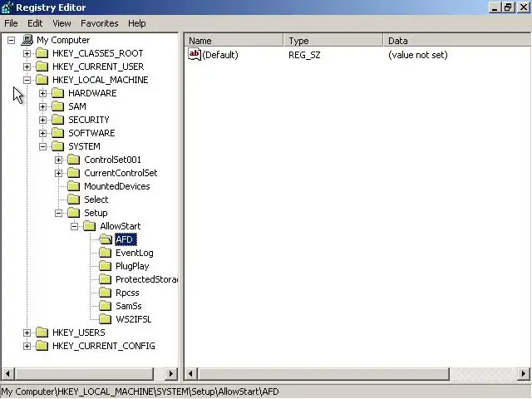Collapse the AllowStart key
The height and width of the screenshot is (399, 532).
tap(74, 226)
